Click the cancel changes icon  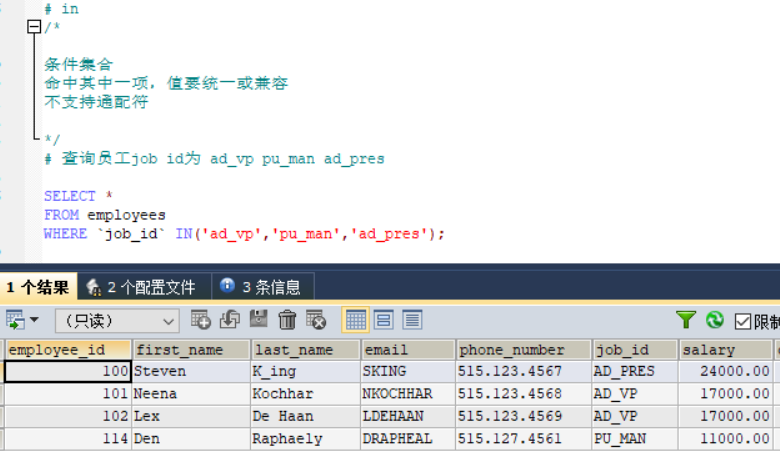point(316,320)
